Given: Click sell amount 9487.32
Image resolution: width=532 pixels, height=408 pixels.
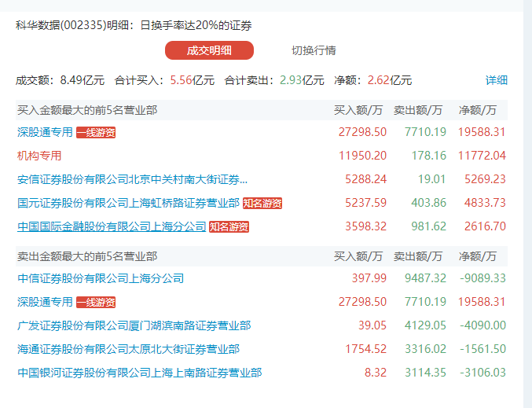Looking at the screenshot, I should 425,278.
